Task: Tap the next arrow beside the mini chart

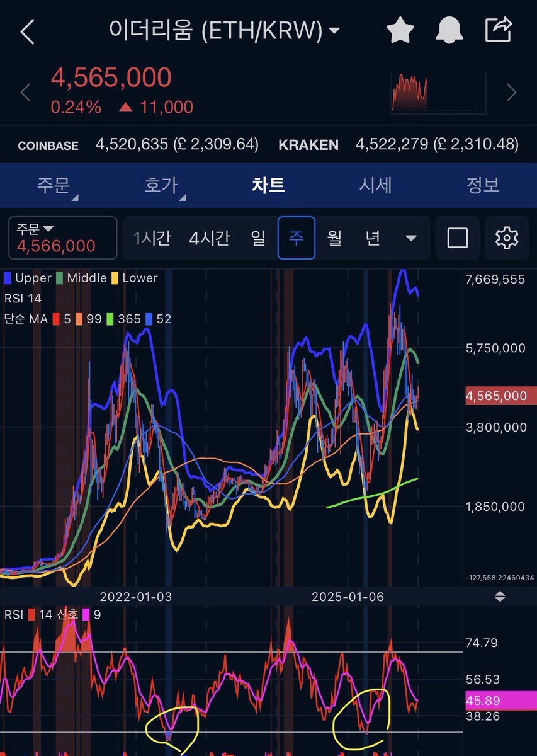Action: point(511,92)
